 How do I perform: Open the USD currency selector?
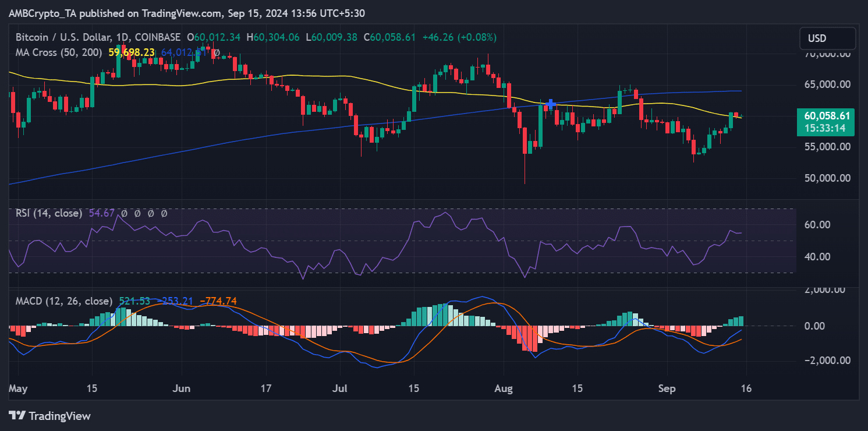827,38
